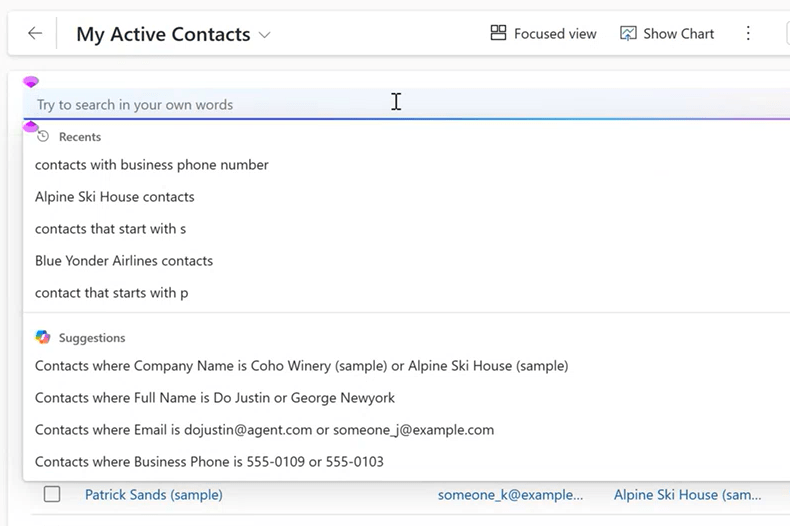Image resolution: width=790 pixels, height=526 pixels.
Task: Click the 'Try to search in your own words' field
Action: click(200, 104)
